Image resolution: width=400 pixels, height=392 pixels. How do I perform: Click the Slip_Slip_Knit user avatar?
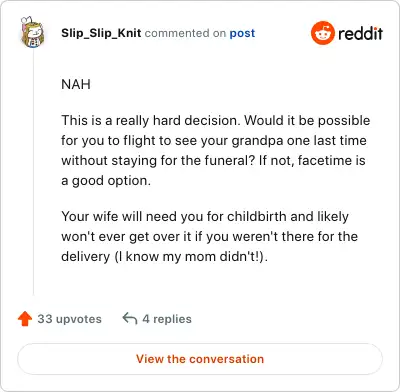[32, 32]
